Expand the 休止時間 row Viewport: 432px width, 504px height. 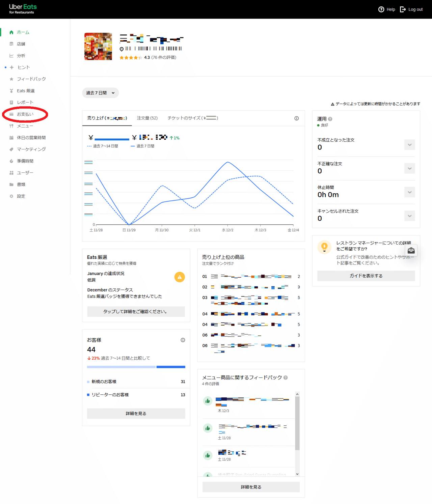pos(409,192)
